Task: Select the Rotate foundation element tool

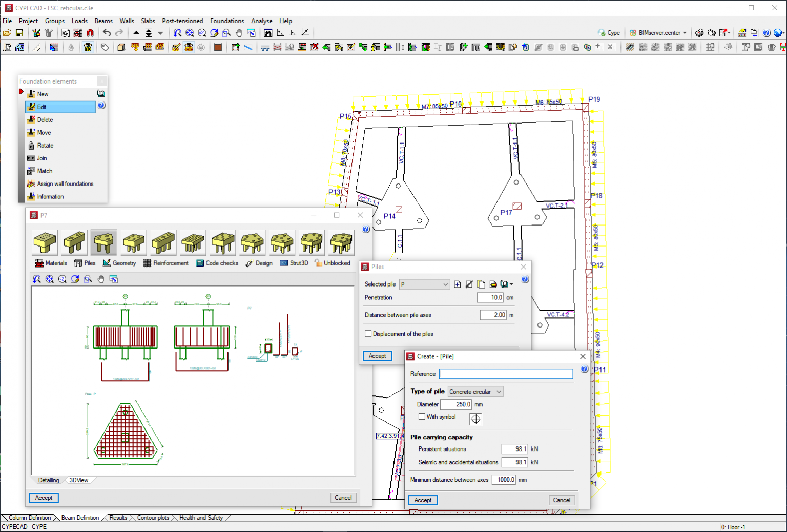Action: (x=45, y=146)
